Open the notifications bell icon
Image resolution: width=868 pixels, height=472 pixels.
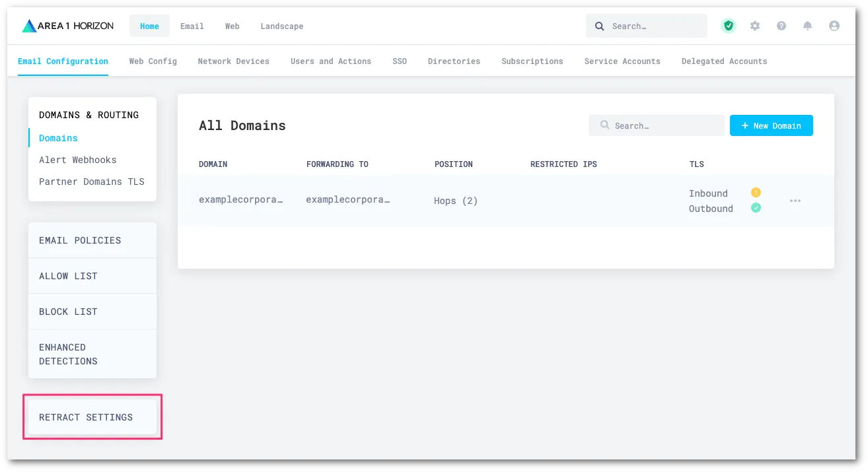(x=807, y=26)
